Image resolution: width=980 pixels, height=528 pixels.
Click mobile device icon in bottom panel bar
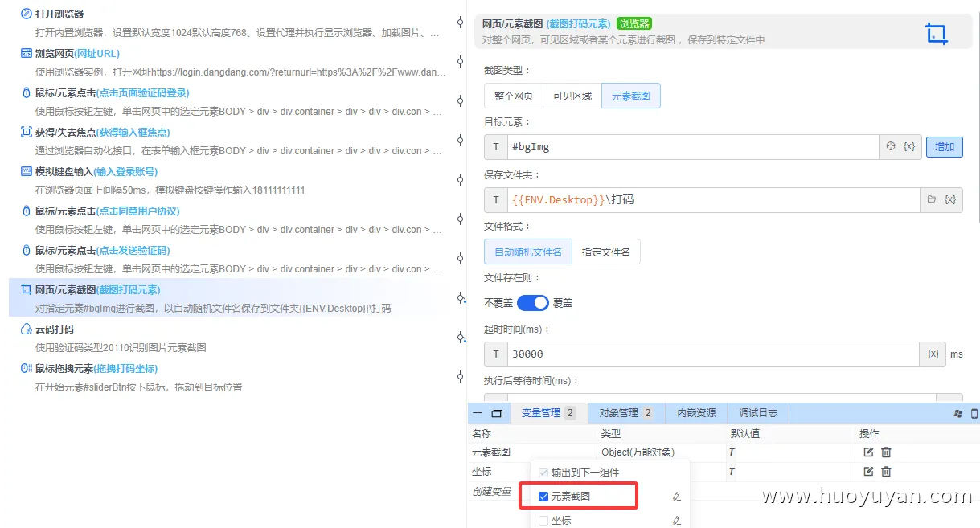pos(974,413)
